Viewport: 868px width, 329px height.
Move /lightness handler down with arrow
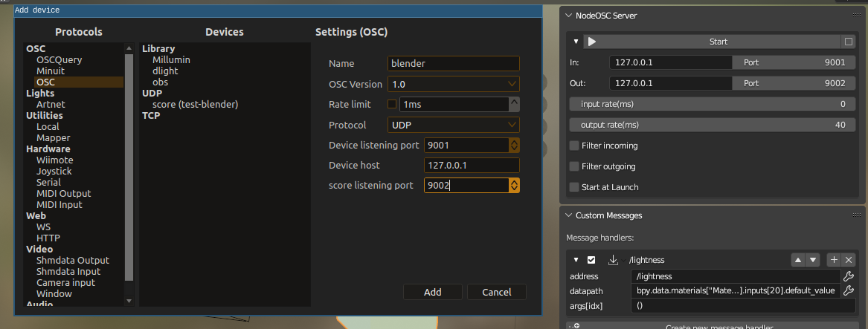point(813,260)
